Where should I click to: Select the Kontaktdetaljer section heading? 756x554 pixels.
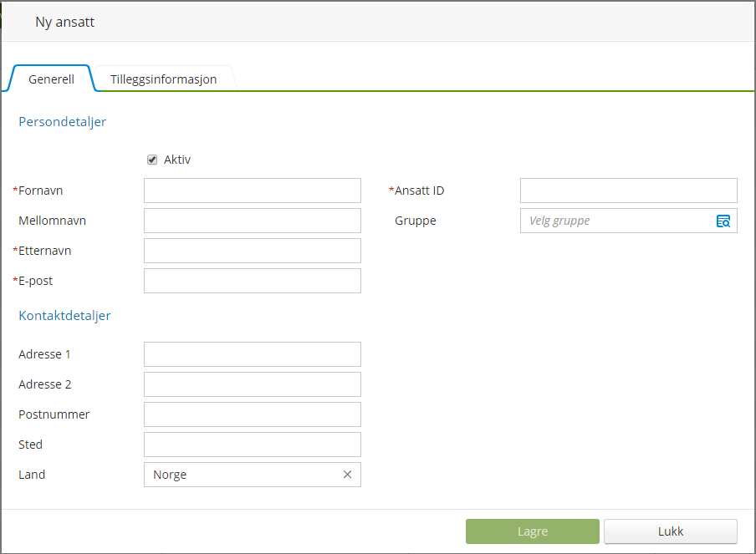point(64,316)
